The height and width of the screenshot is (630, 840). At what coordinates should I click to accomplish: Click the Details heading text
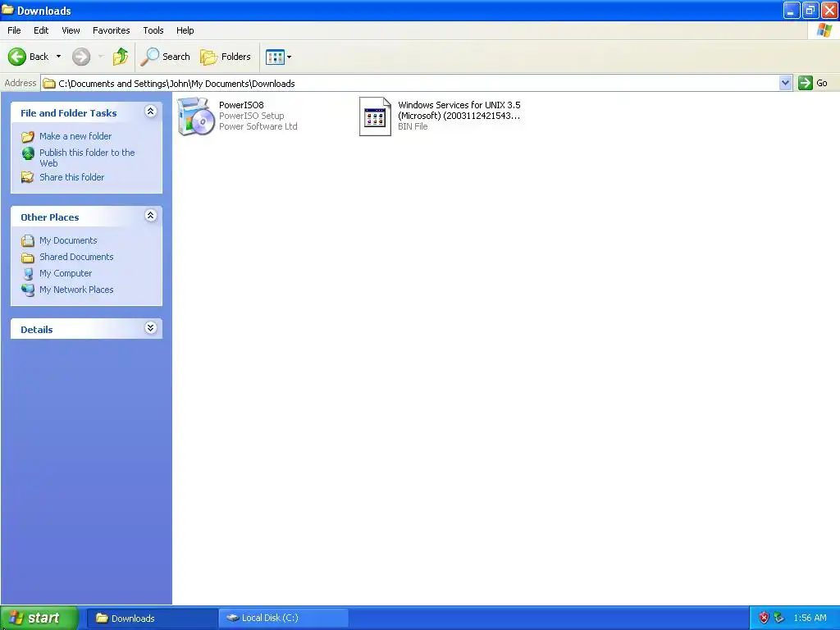[x=36, y=330]
